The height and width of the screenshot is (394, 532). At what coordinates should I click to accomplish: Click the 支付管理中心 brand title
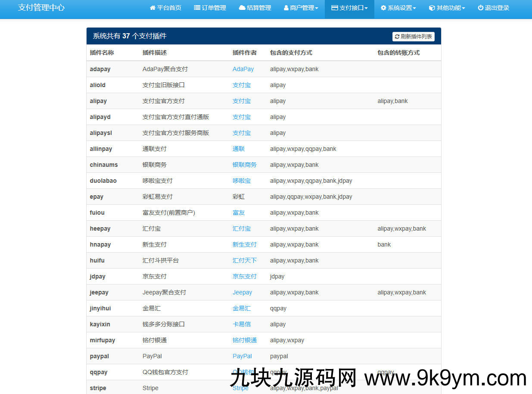pyautogui.click(x=41, y=8)
